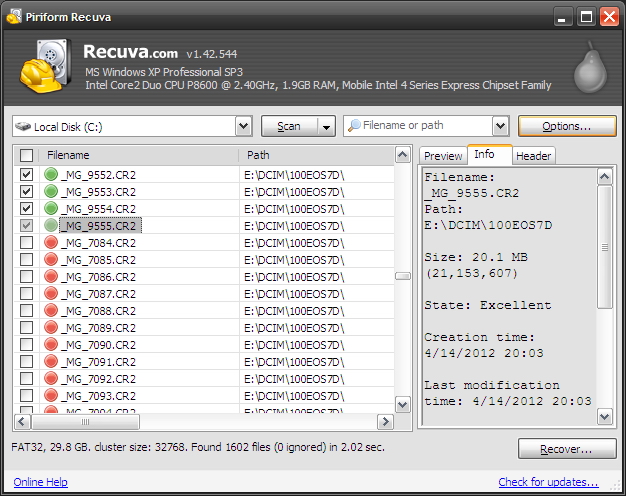Expand the Scan button dropdown arrow

click(326, 126)
